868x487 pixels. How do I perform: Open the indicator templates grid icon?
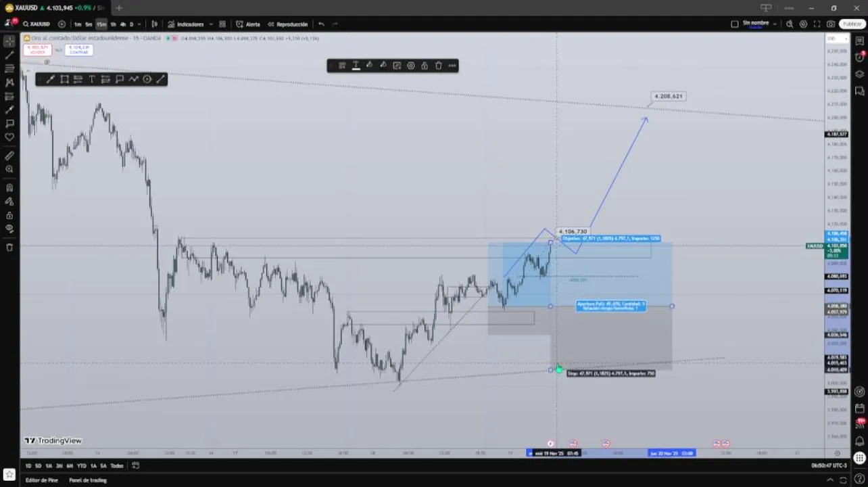(x=222, y=24)
